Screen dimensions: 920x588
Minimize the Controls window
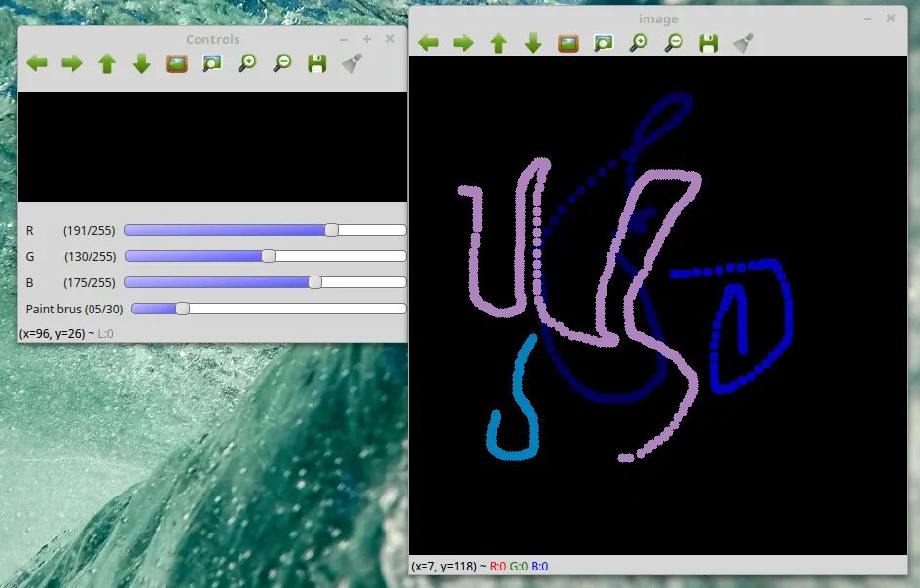tap(344, 39)
